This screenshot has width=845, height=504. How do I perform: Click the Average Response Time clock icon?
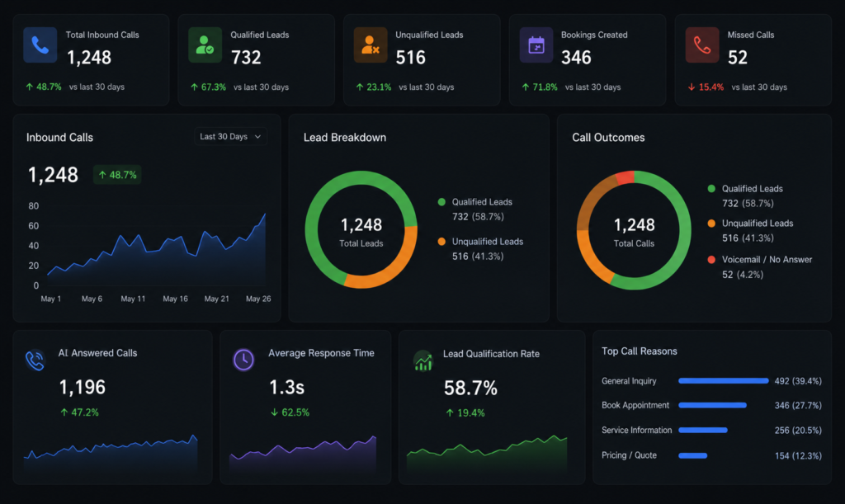243,359
